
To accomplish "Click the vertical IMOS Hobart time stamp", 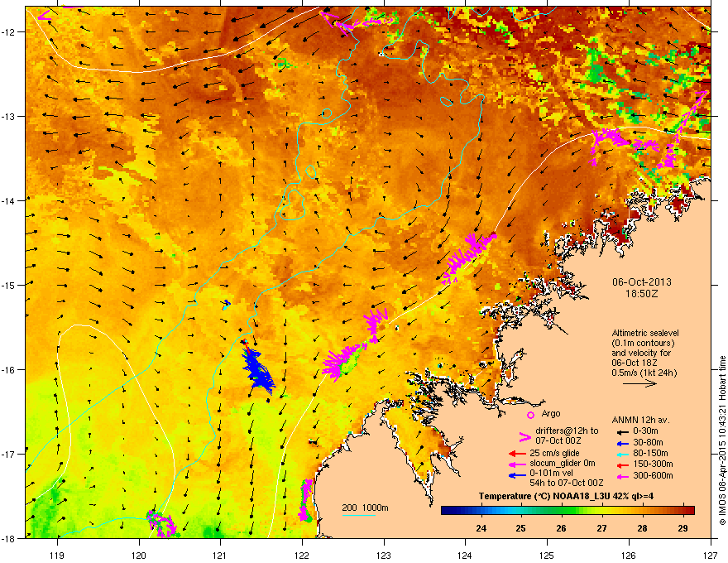I will [722, 440].
